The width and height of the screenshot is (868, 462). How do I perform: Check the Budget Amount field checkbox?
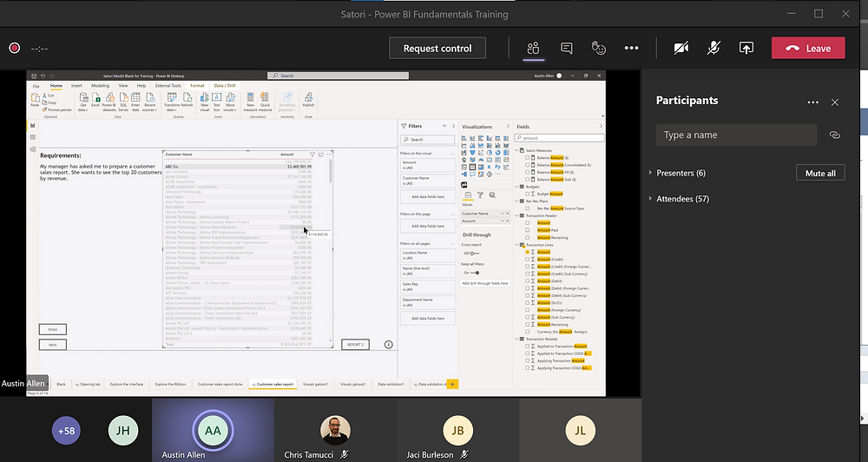(528, 194)
